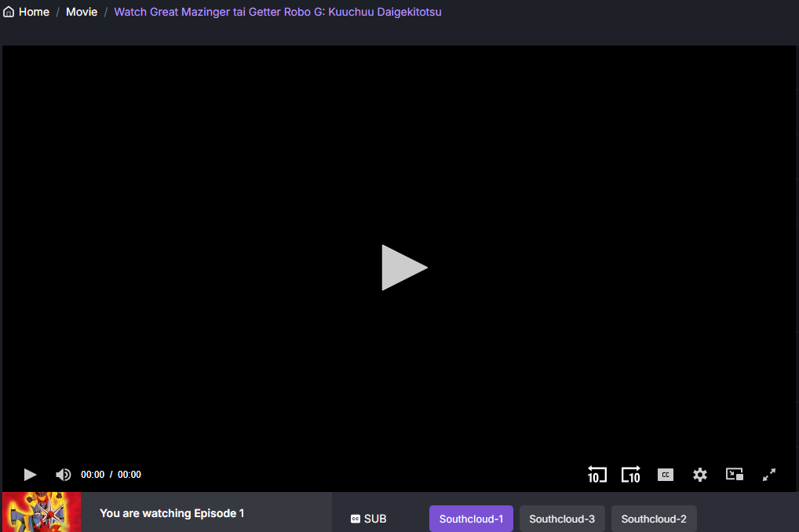Mute audio using the speaker icon

pos(64,475)
